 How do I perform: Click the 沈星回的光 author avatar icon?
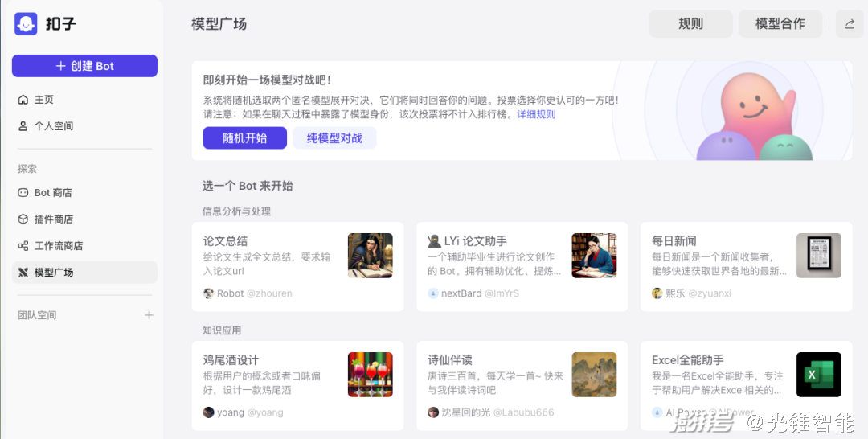(x=433, y=412)
